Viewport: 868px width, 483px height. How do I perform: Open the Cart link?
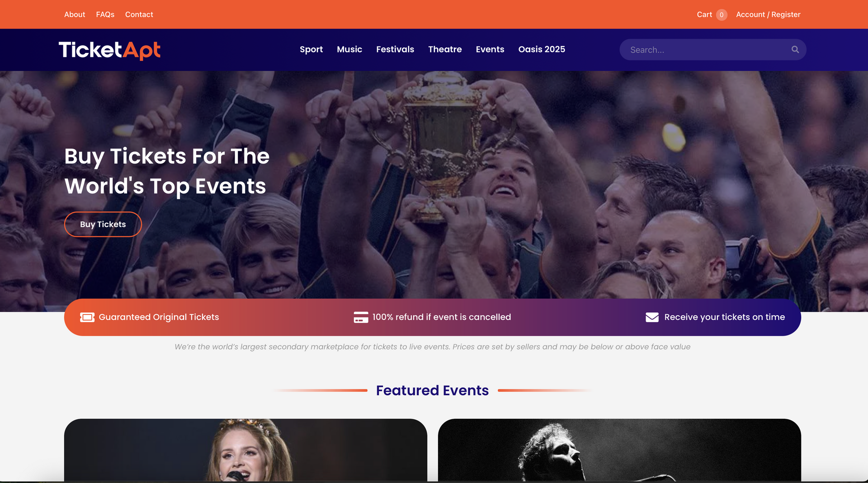click(x=704, y=14)
